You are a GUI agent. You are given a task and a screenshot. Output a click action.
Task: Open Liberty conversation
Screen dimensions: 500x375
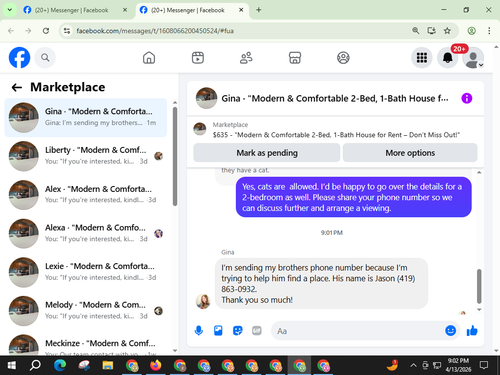pyautogui.click(x=86, y=156)
